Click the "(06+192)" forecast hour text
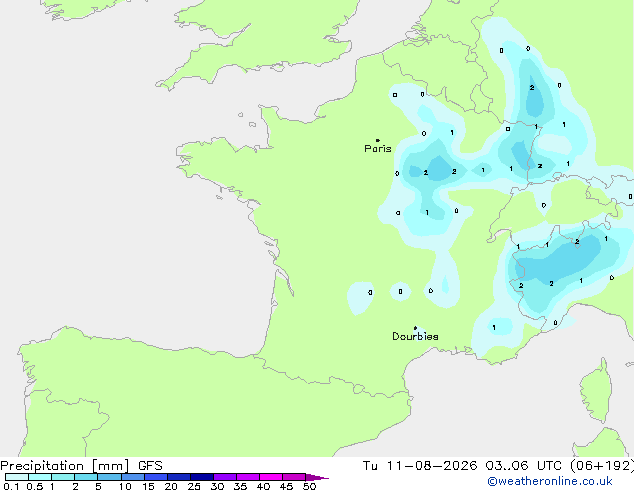634x490 pixels. tap(602, 466)
